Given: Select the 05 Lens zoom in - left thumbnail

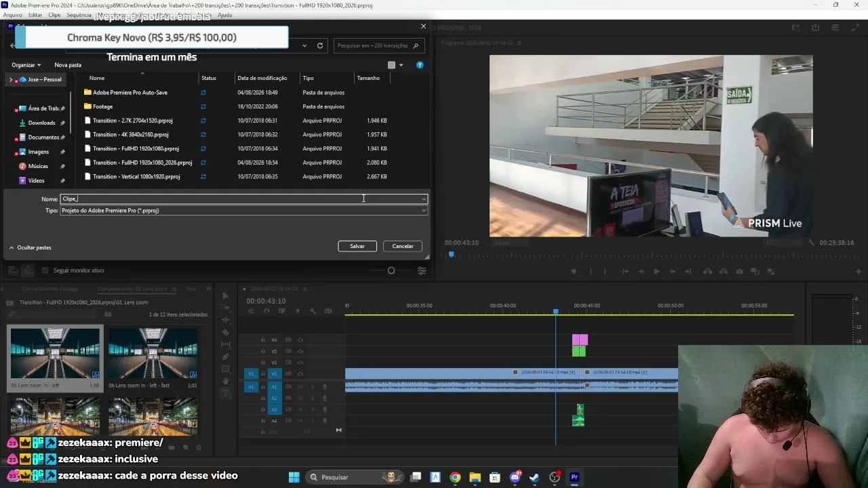Looking at the screenshot, I should click(55, 352).
